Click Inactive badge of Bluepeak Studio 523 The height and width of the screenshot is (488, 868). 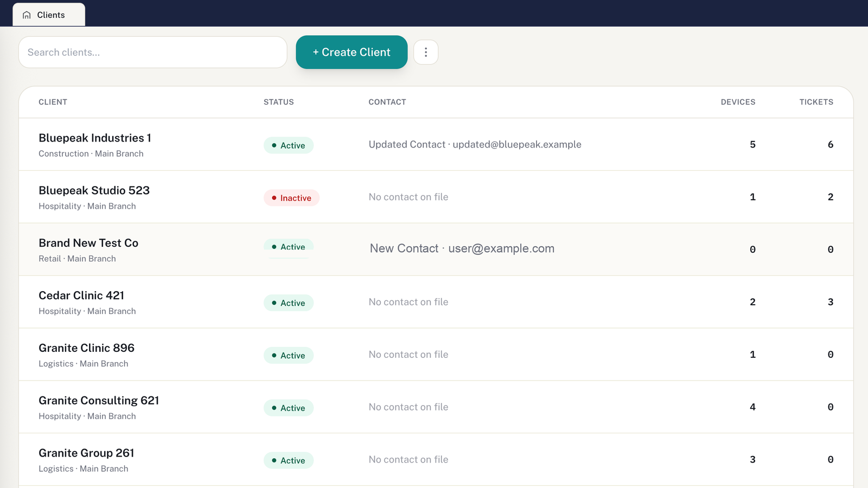[x=291, y=198]
